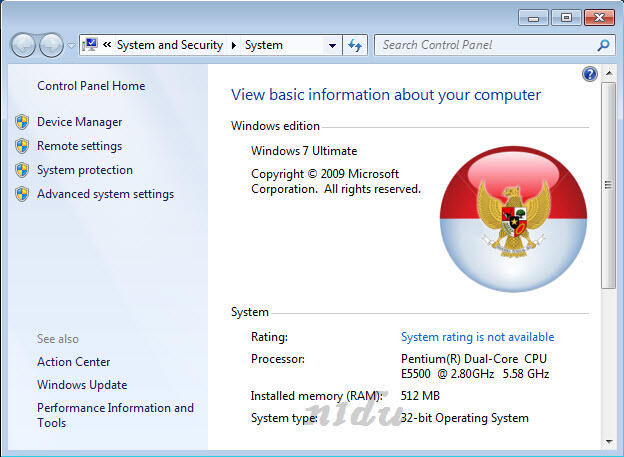Maximize the System window
The image size is (624, 457).
coord(566,18)
